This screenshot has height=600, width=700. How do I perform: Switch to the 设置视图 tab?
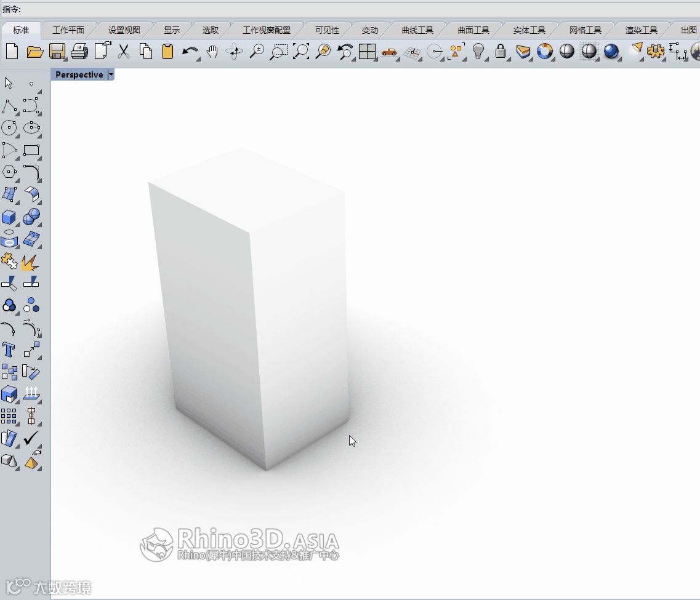(124, 30)
